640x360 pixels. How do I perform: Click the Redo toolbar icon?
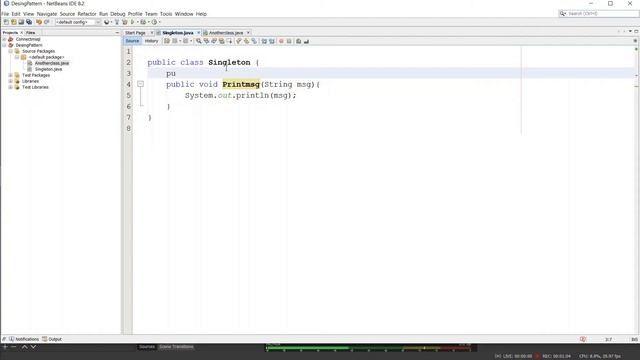[47, 22]
